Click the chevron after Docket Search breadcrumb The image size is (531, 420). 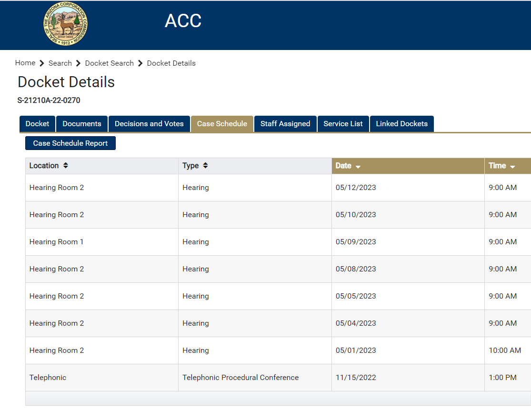(140, 63)
